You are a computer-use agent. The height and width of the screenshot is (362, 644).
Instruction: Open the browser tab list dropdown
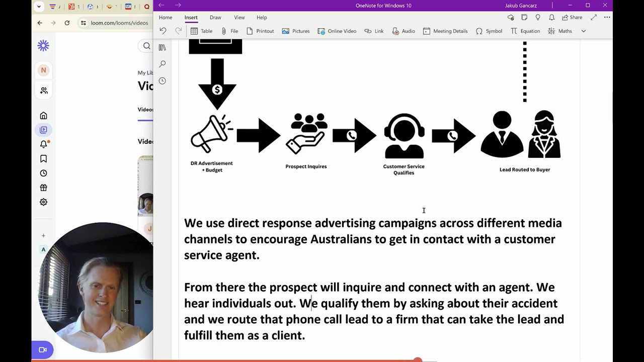[39, 7]
